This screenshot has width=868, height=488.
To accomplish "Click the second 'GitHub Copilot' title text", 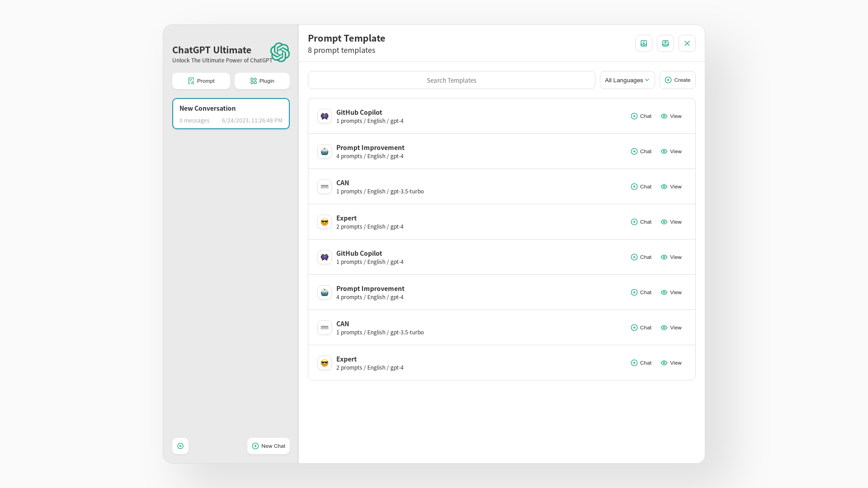I will [359, 253].
